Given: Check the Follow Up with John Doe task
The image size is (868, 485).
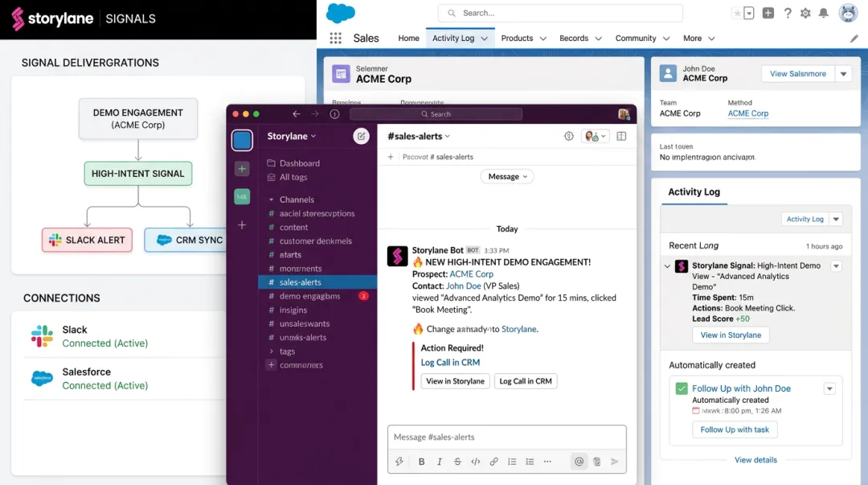Looking at the screenshot, I should [x=682, y=388].
